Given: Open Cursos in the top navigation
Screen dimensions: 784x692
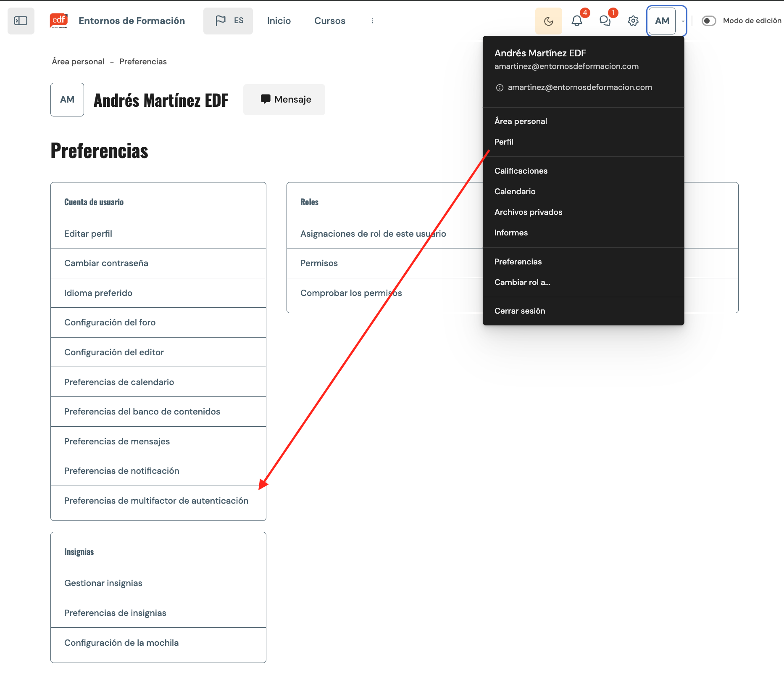Looking at the screenshot, I should [330, 21].
